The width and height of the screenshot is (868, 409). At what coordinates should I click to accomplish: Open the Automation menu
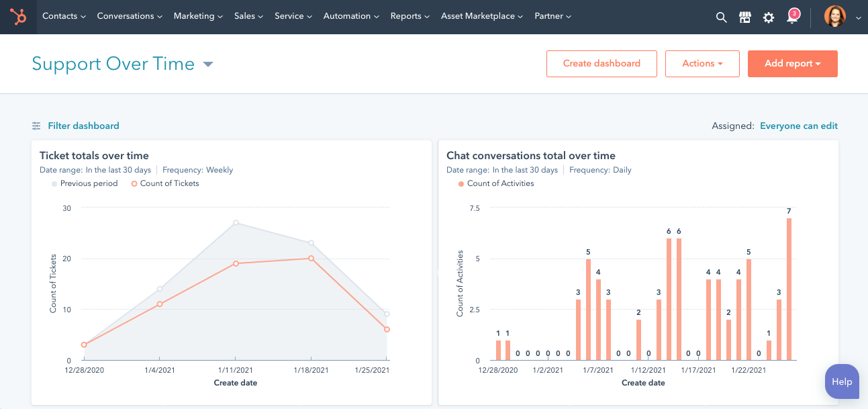(x=351, y=16)
